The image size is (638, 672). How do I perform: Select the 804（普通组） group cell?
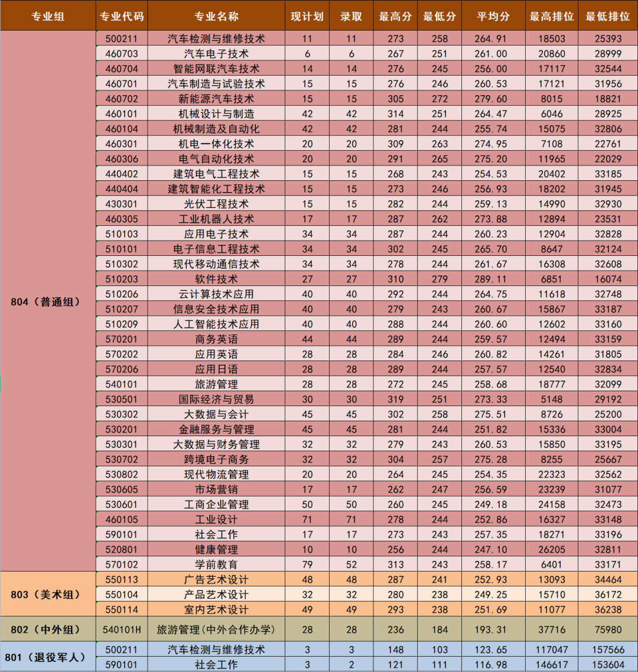tap(48, 301)
